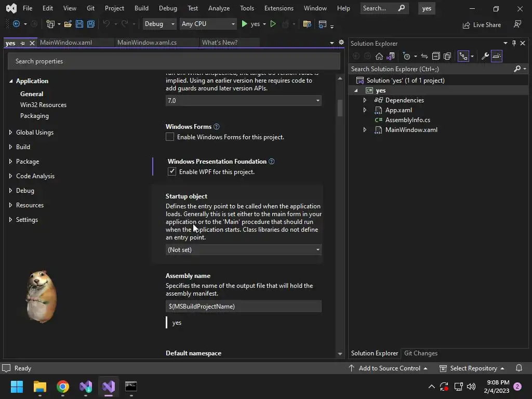Screen dimensions: 532x399
Task: Start debugging with green play 'yes' button
Action: click(250, 24)
